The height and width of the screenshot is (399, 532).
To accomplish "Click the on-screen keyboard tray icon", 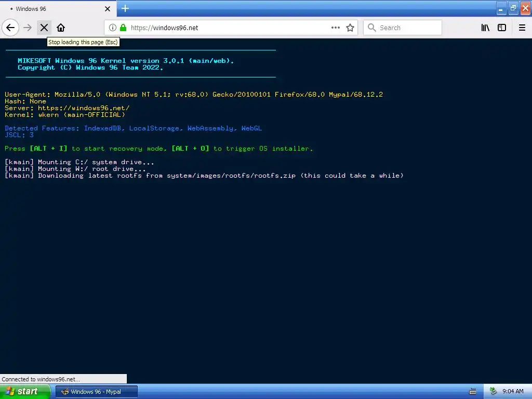I will coord(473,392).
